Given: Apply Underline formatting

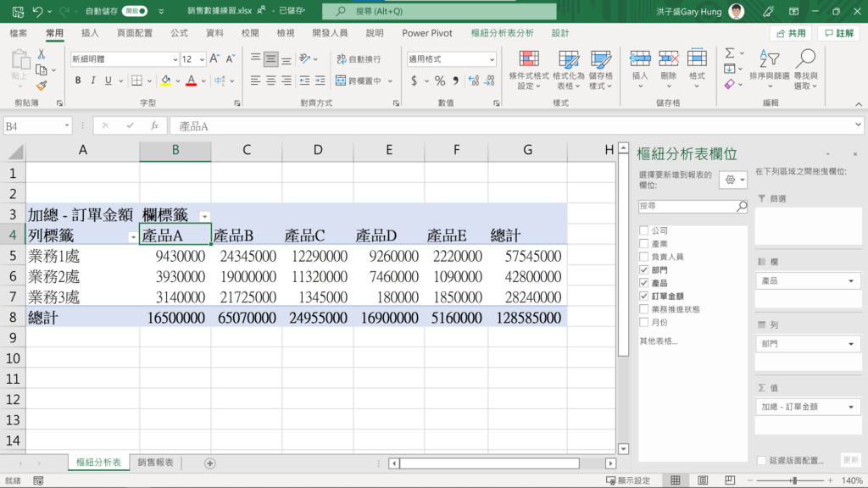Looking at the screenshot, I should point(108,80).
